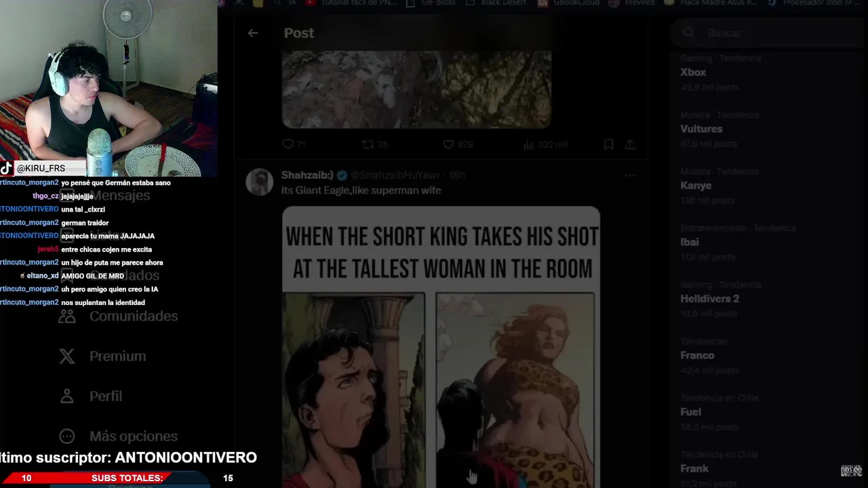
Task: Open 'Placa Madre Asus R...' bookmark
Action: [x=711, y=3]
